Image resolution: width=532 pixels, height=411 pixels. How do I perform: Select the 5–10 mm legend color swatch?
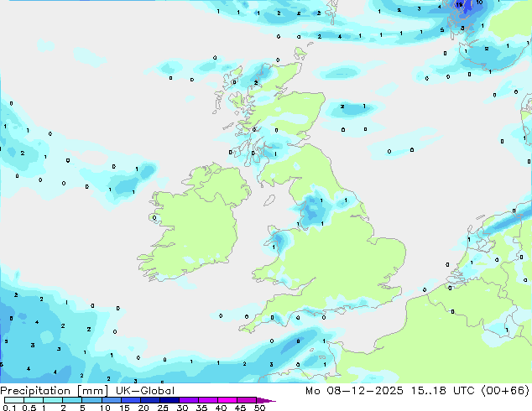coord(91,400)
